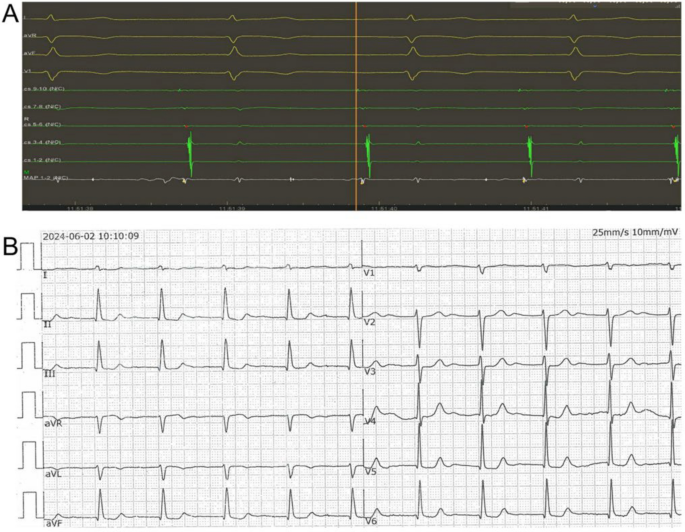
Task: Click aVR label on the paper ECG
Action: (x=53, y=423)
